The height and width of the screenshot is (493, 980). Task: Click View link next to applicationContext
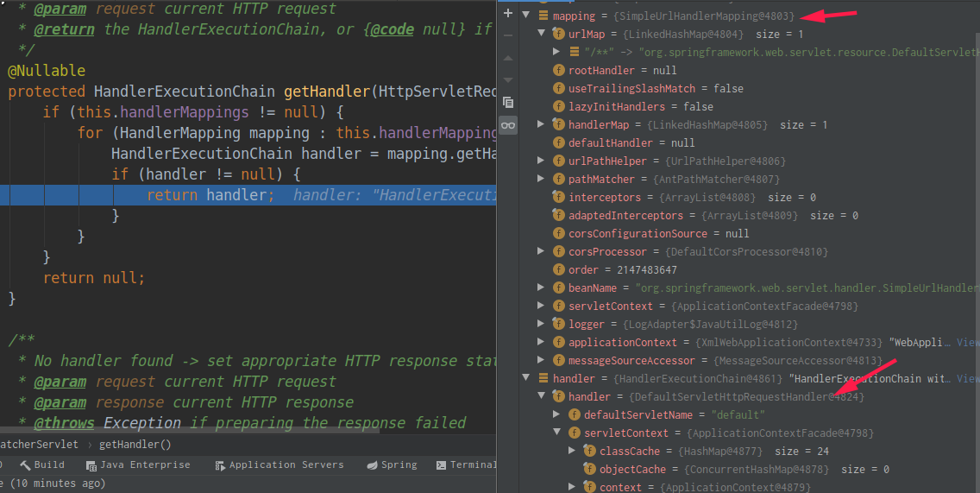click(x=967, y=343)
